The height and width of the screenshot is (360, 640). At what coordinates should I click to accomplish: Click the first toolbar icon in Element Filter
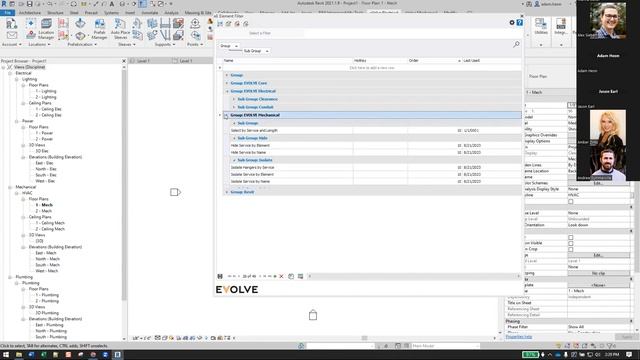(x=220, y=24)
